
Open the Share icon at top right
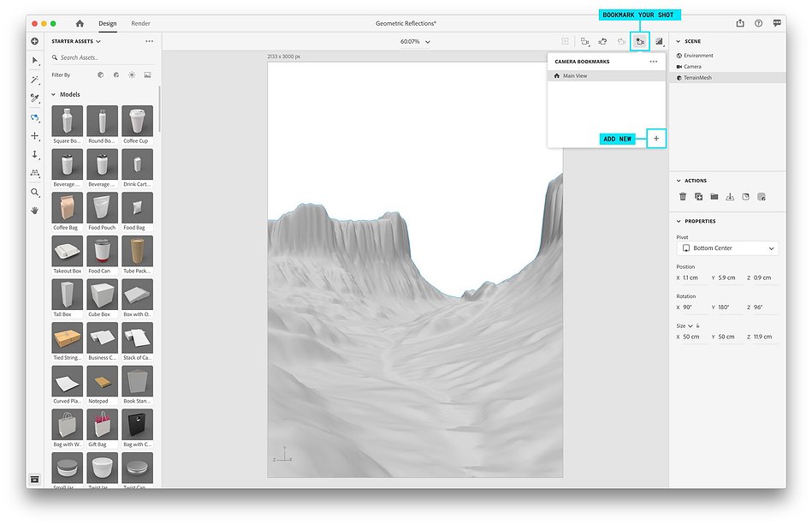pos(740,23)
